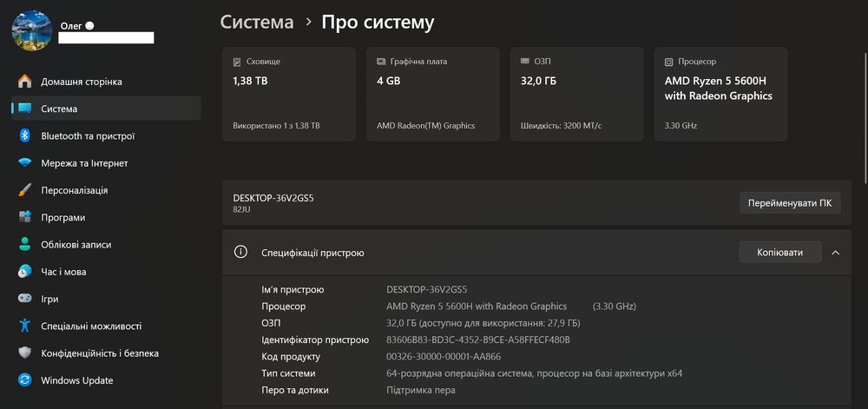Click Перейменувати ПК button
868x409 pixels.
pos(790,203)
